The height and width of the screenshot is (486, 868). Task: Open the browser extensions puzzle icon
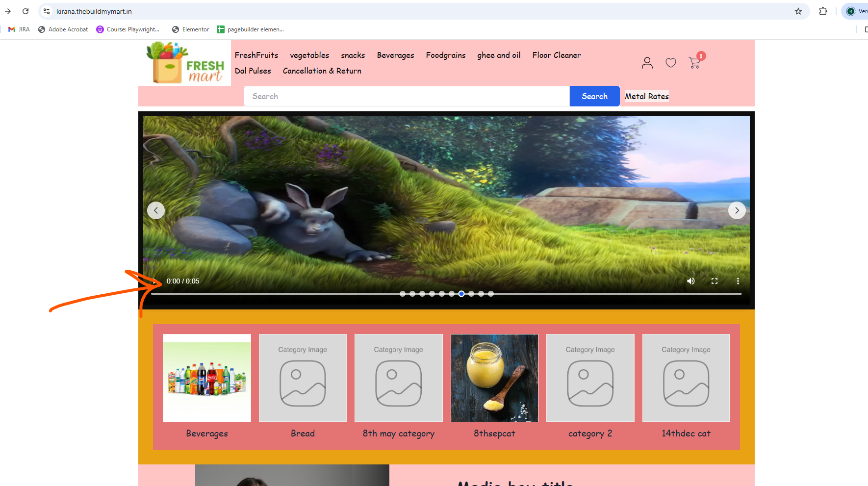(823, 11)
